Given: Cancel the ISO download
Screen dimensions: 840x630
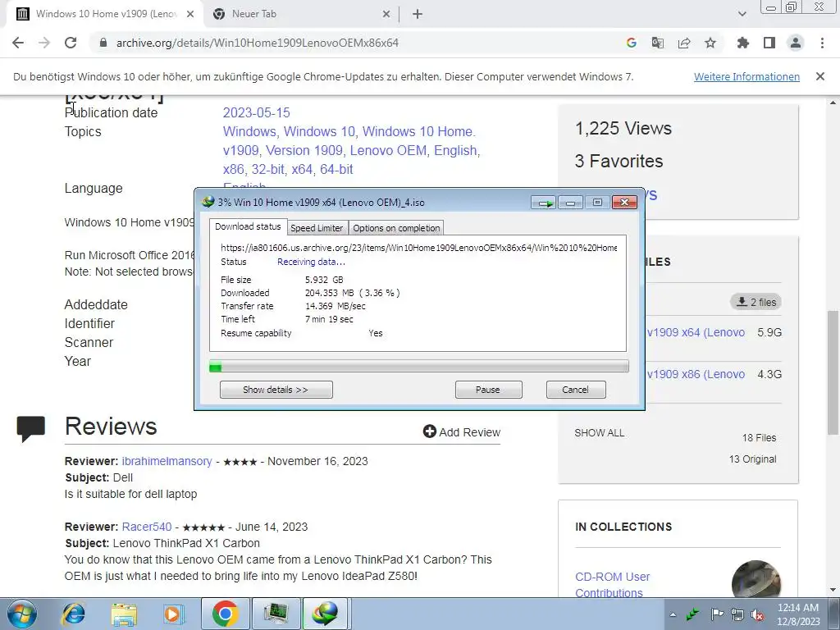Looking at the screenshot, I should 575,390.
